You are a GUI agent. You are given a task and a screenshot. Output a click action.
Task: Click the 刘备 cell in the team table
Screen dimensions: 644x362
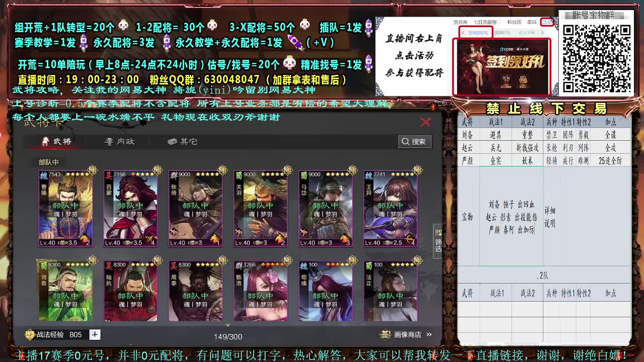point(467,135)
